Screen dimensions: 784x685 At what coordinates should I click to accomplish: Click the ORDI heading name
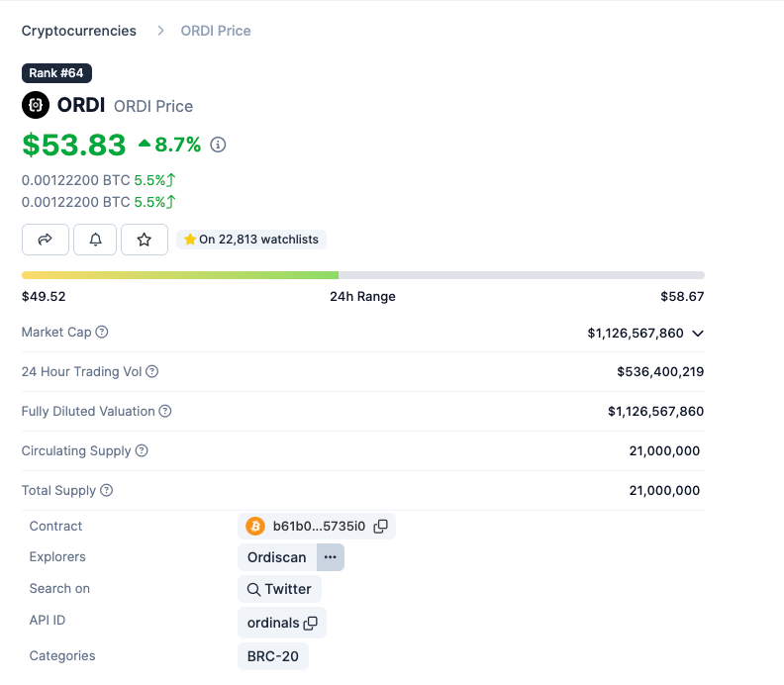(x=81, y=105)
